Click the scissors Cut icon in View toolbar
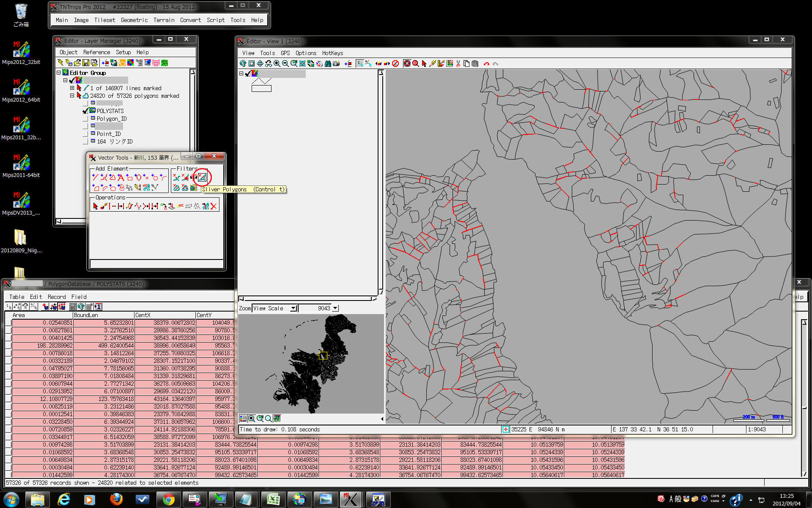This screenshot has width=812, height=508. coord(458,63)
